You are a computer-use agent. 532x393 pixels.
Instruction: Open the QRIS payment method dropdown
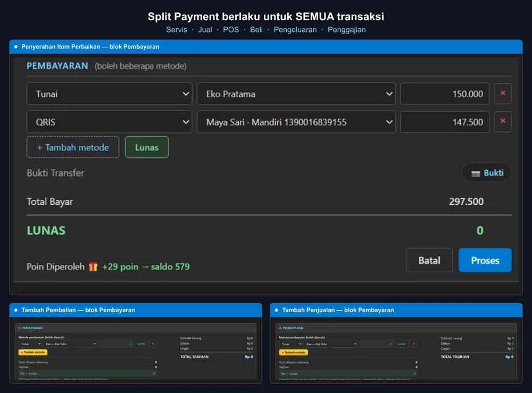coord(109,122)
